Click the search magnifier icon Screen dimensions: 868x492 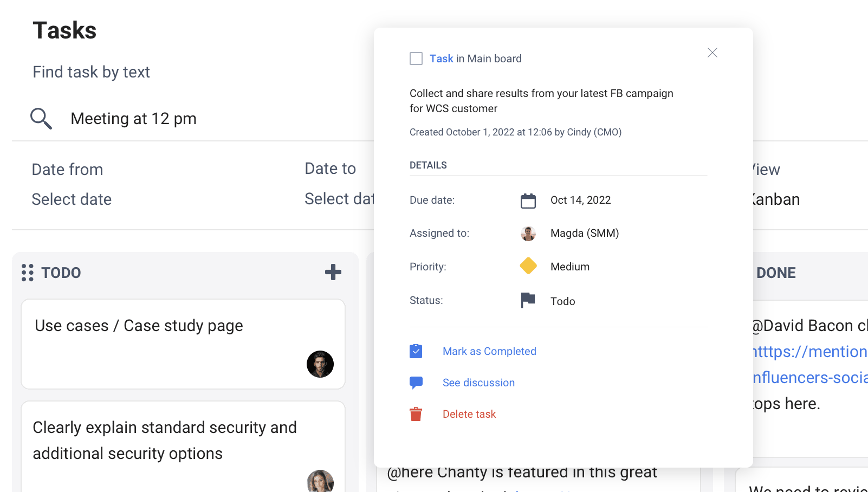41,119
